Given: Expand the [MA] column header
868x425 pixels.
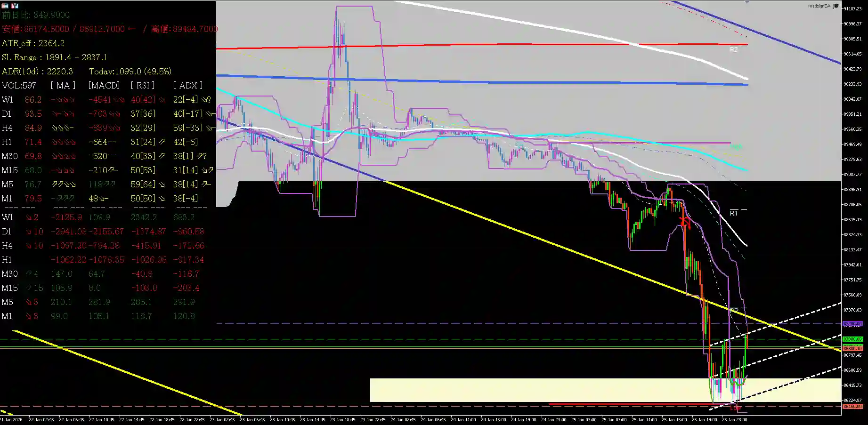Looking at the screenshot, I should click(x=62, y=85).
